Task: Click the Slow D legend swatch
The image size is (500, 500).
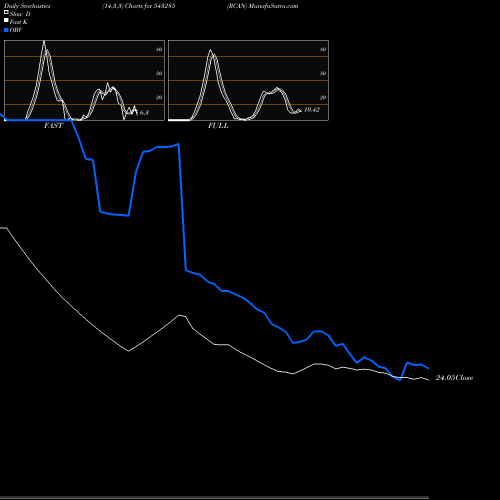Action: [6, 12]
